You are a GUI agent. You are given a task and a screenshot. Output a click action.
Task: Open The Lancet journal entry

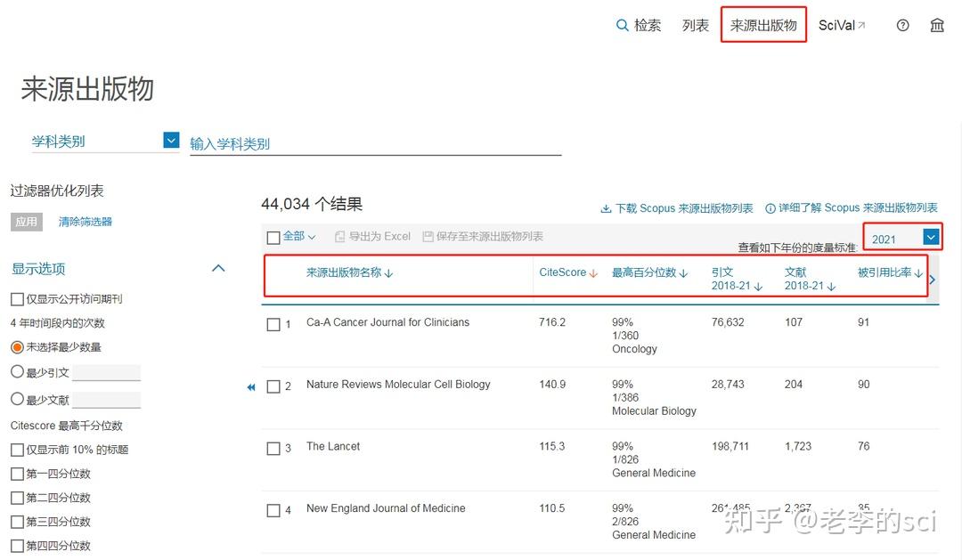(333, 446)
